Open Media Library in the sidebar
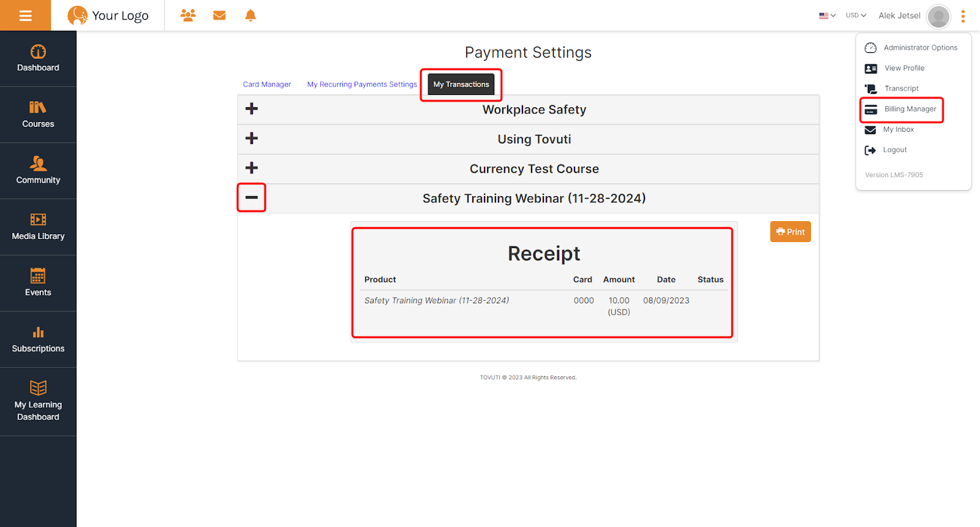This screenshot has height=527, width=980. tap(38, 227)
